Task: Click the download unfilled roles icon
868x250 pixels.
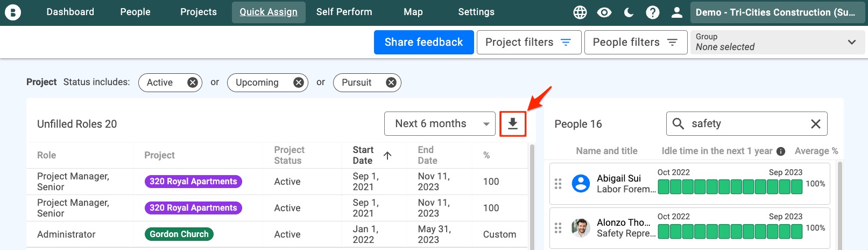Action: click(x=513, y=124)
